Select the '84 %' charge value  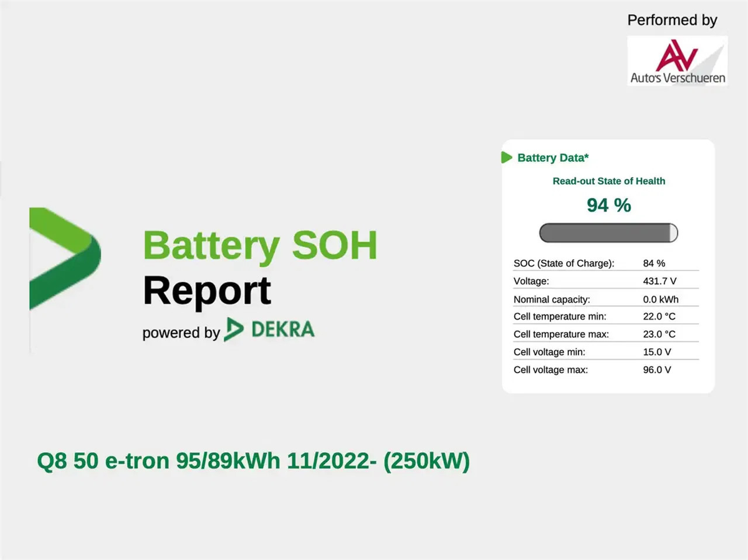(654, 263)
